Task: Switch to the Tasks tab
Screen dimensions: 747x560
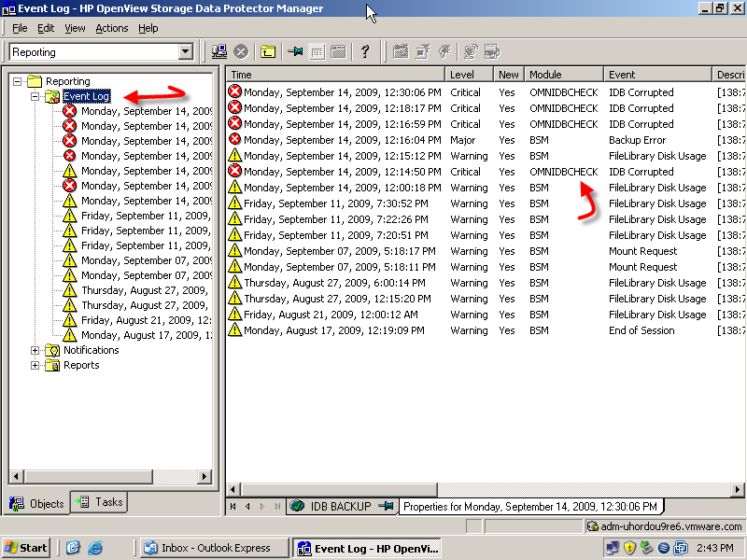Action: (99, 502)
